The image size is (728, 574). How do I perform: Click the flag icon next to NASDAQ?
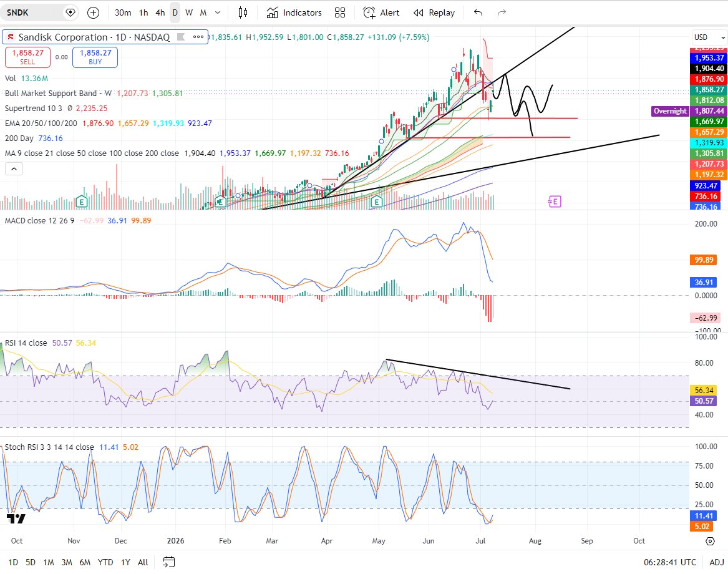[x=181, y=37]
